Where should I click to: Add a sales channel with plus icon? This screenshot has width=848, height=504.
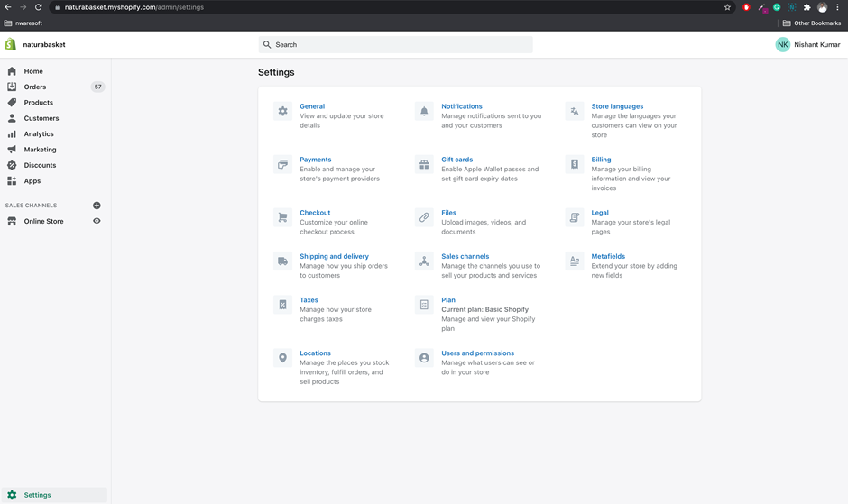(97, 206)
